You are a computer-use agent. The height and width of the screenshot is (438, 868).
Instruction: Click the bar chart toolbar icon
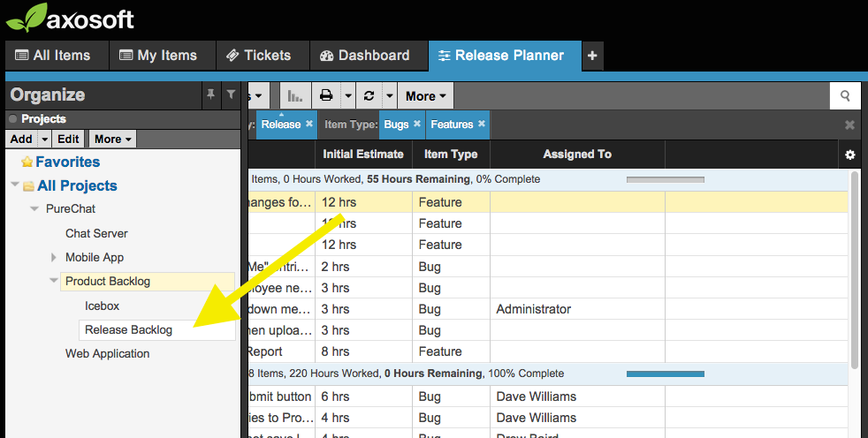[295, 96]
